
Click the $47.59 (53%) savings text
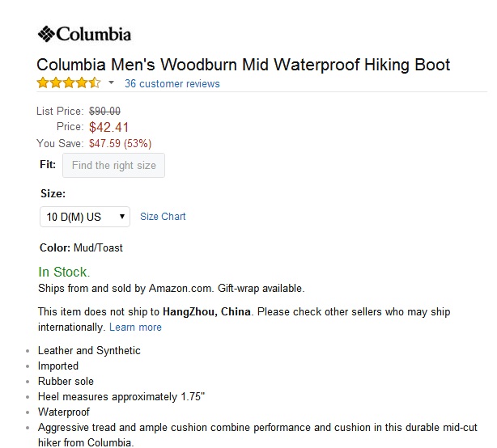(x=120, y=143)
